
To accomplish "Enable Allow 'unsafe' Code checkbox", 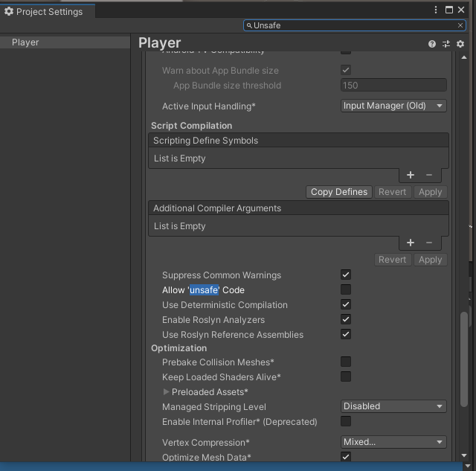I will coord(346,289).
